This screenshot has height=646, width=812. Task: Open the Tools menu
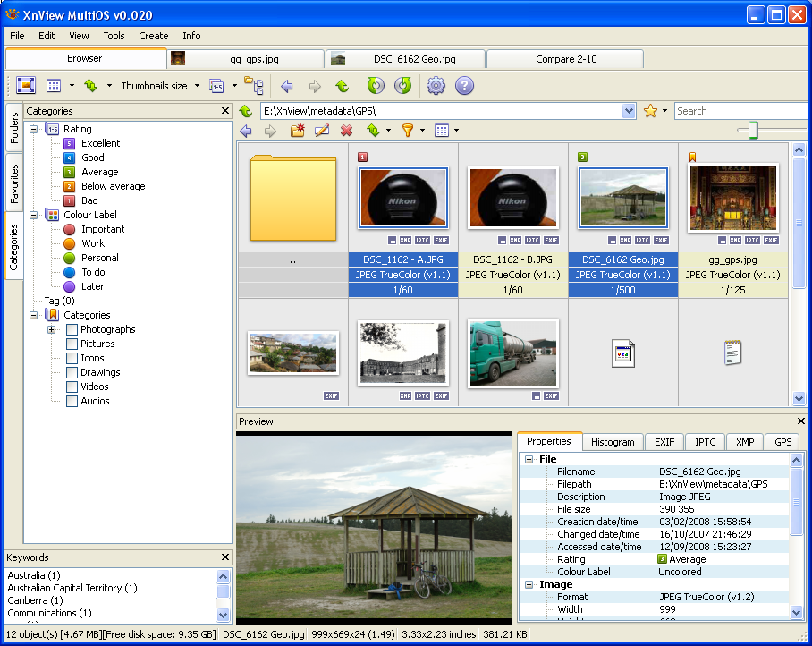tap(114, 36)
